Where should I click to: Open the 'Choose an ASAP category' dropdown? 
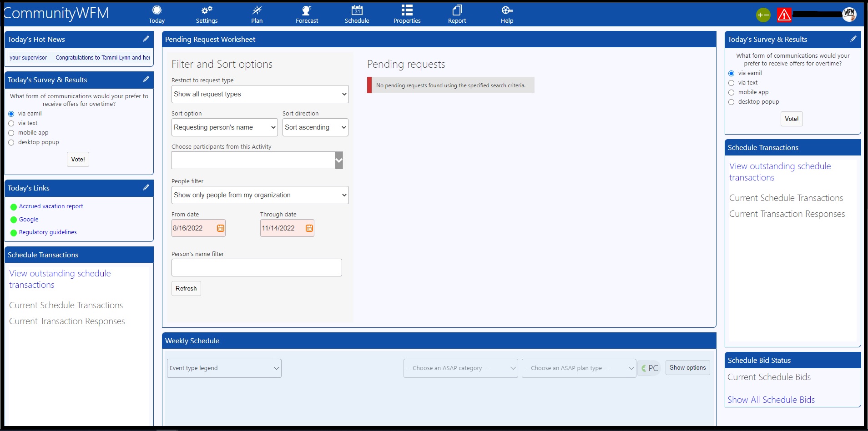click(x=461, y=368)
